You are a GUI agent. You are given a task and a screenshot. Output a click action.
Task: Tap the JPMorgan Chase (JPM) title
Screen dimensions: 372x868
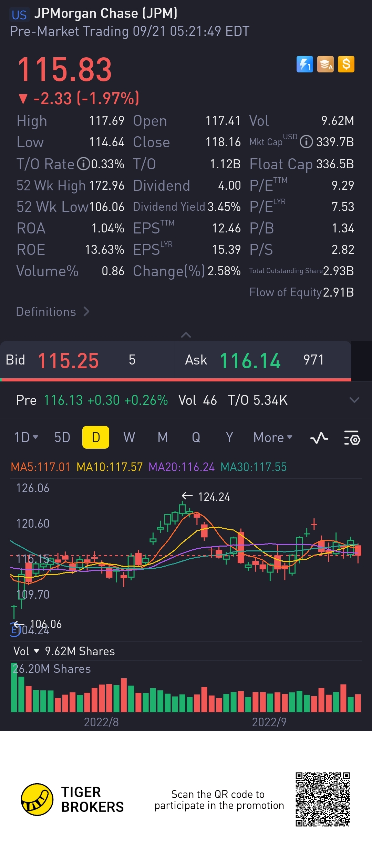coord(106,13)
